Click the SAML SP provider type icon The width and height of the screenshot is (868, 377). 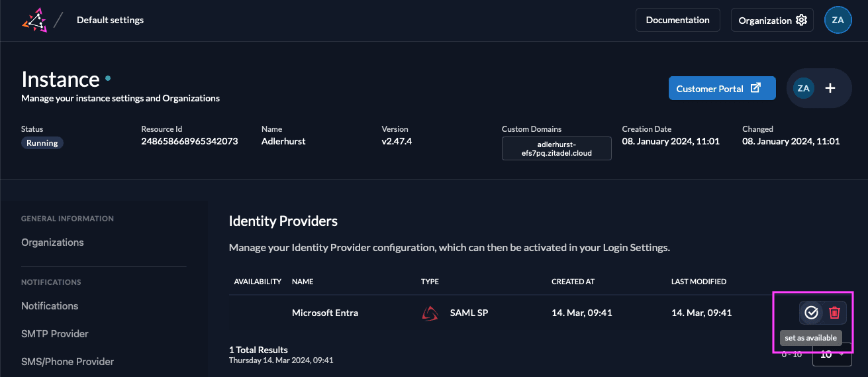(430, 313)
